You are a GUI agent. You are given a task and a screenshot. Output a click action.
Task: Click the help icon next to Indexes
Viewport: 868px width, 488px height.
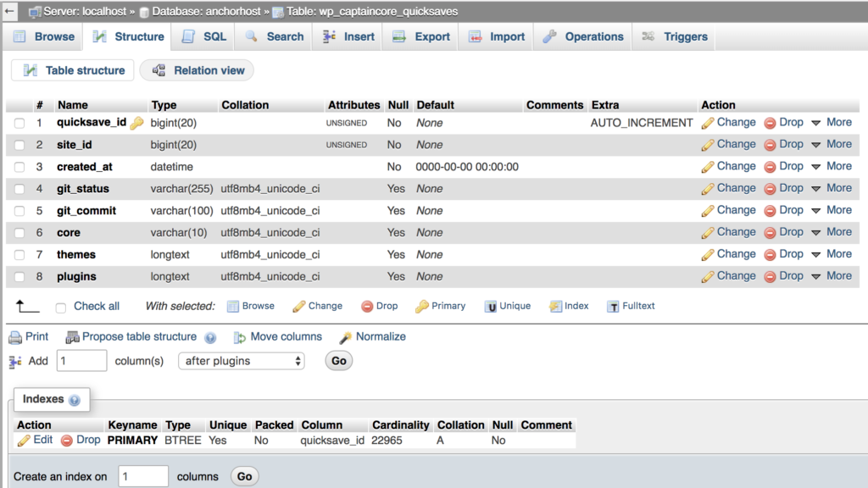pyautogui.click(x=75, y=400)
